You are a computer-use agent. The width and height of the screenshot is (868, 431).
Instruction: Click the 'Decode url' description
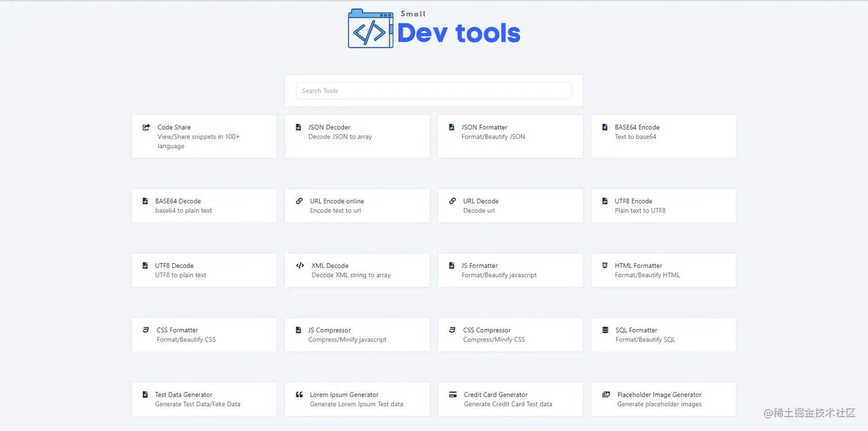click(479, 211)
